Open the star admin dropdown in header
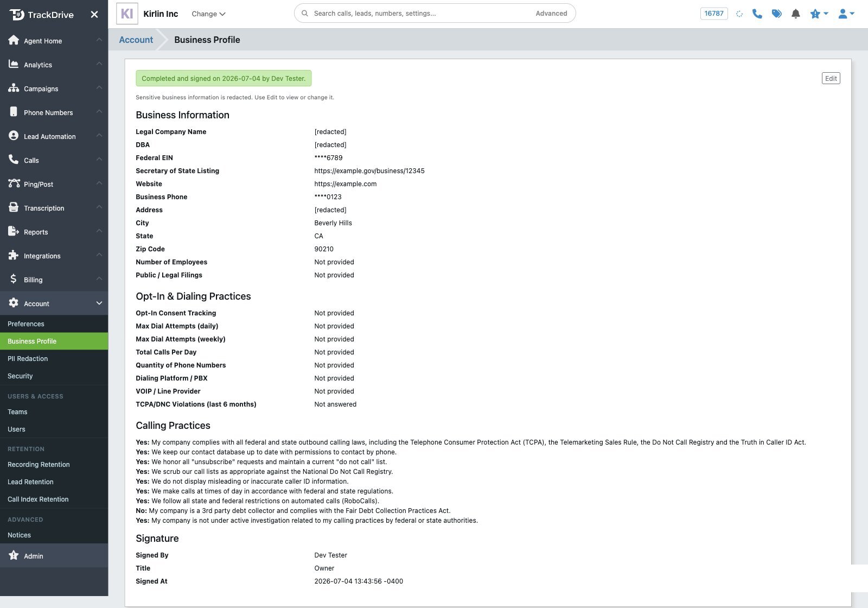868x608 pixels. click(x=819, y=14)
